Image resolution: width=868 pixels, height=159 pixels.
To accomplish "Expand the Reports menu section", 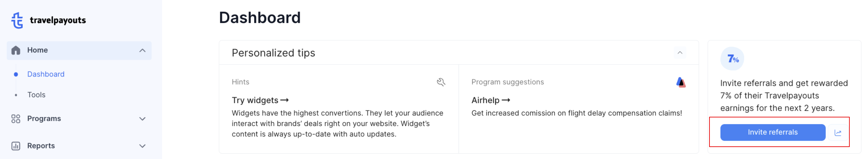I will pyautogui.click(x=143, y=146).
